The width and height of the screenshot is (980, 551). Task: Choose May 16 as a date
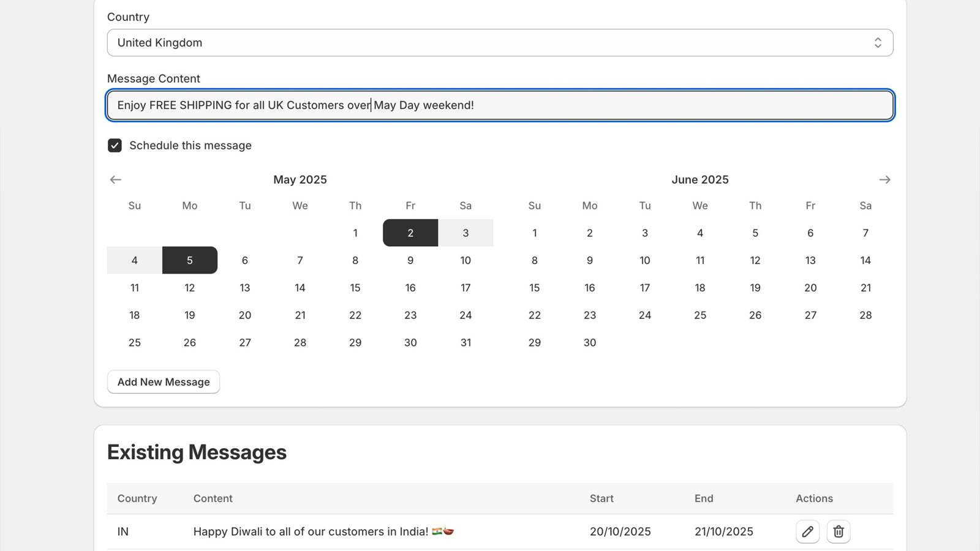[x=410, y=288]
